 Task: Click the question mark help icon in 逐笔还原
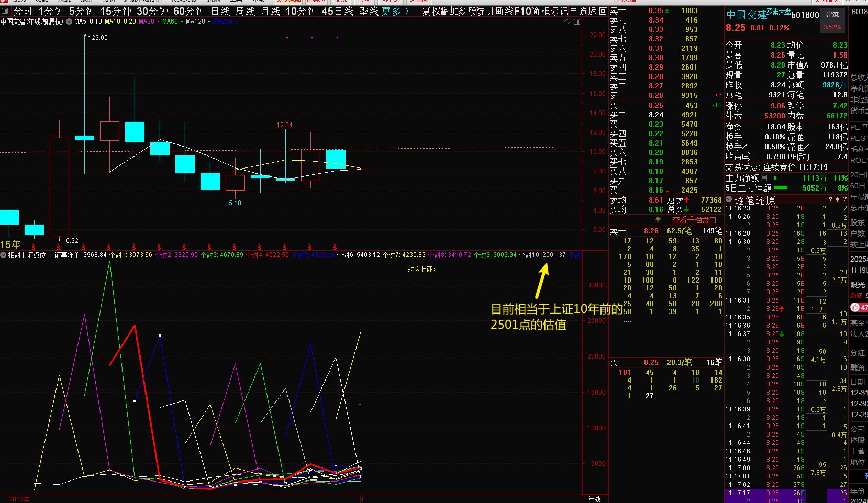(844, 199)
